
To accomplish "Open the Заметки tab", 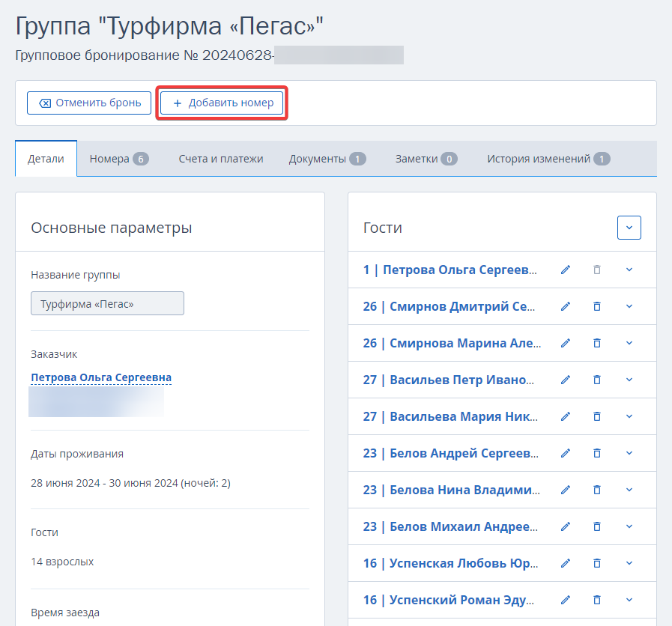I will tap(426, 159).
